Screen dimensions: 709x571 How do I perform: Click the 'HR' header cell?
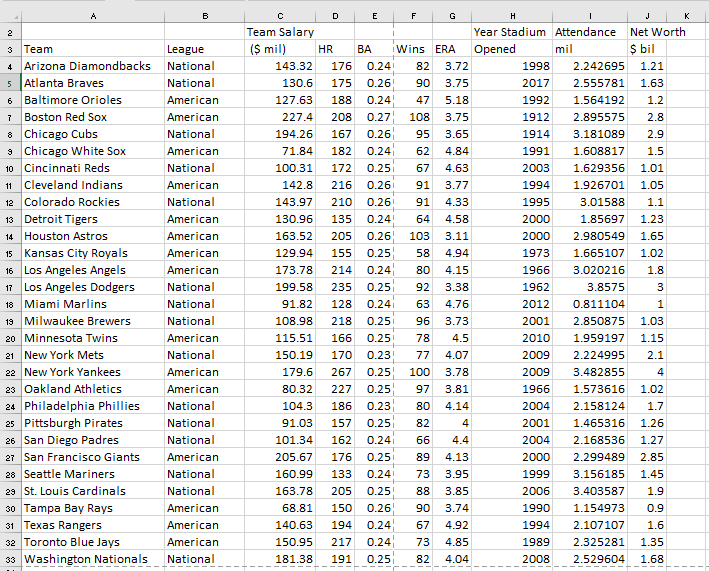click(x=336, y=49)
